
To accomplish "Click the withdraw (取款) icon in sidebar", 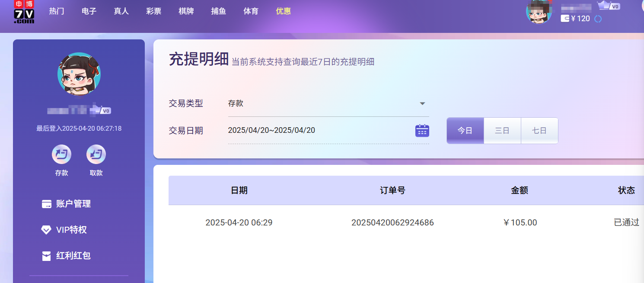I will (96, 154).
